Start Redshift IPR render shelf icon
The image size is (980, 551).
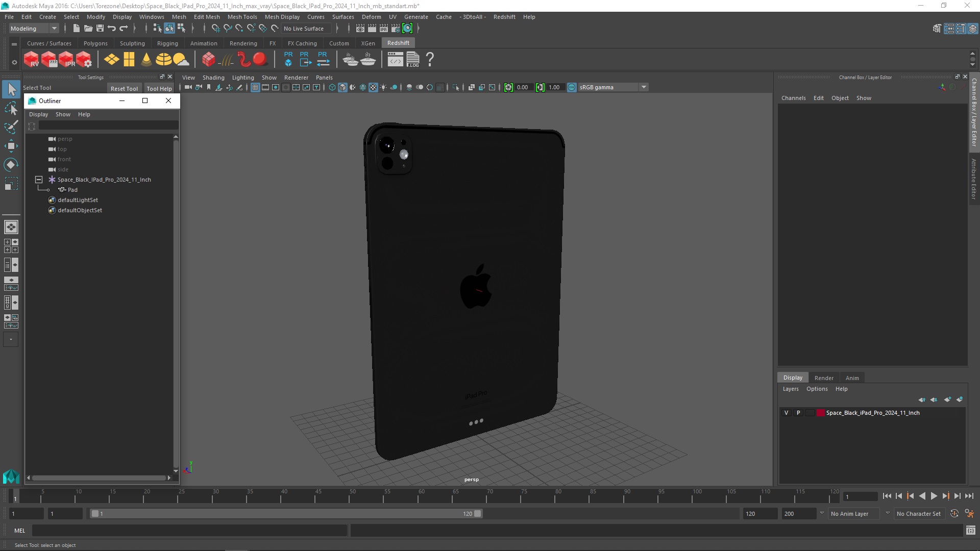point(66,59)
